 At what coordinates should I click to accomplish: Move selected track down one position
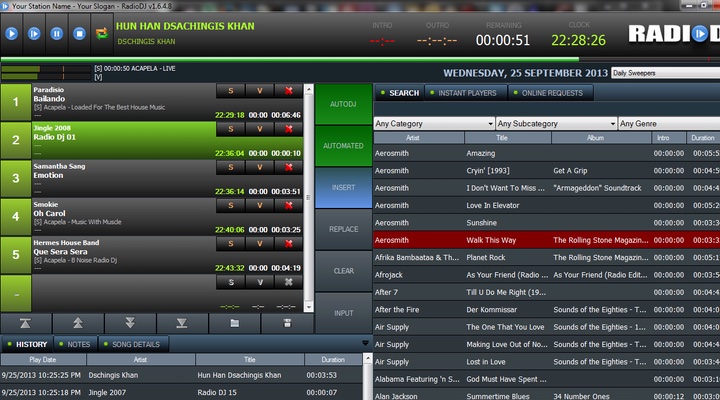coord(130,324)
